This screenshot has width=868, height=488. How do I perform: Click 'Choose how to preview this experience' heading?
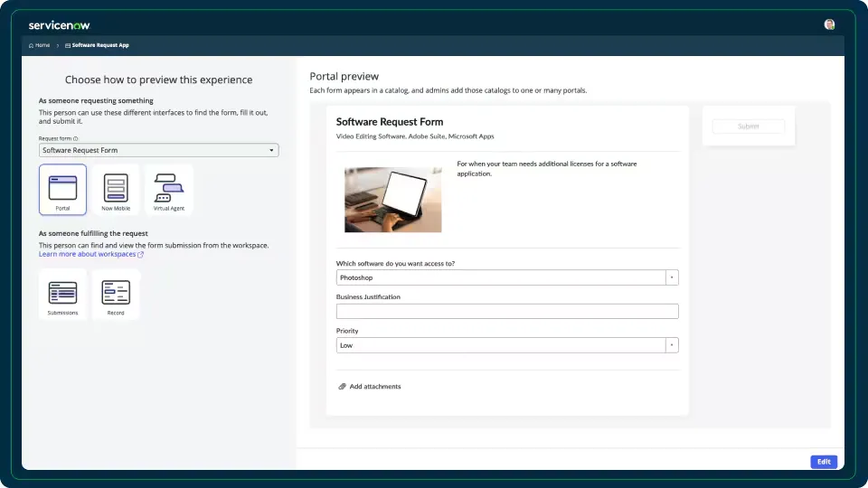[x=159, y=80]
